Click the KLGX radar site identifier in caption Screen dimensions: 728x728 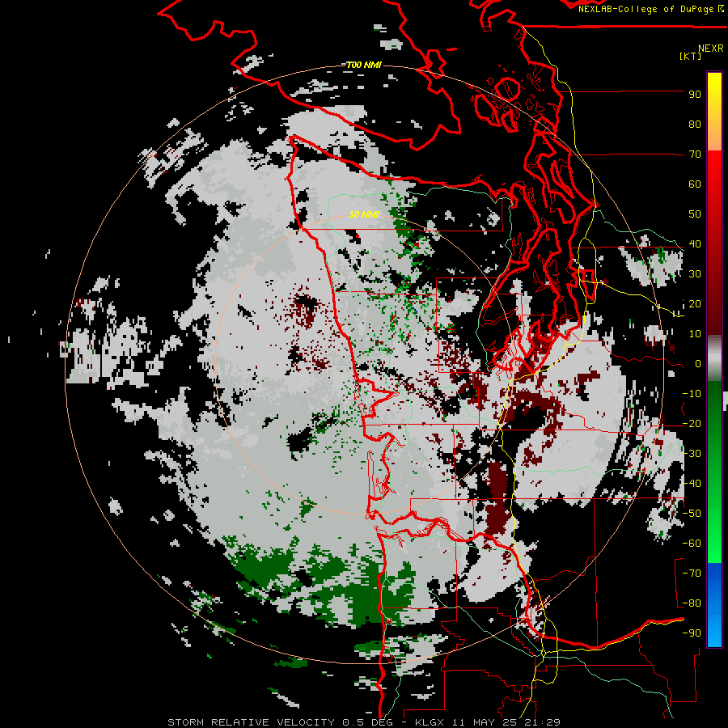tap(430, 722)
